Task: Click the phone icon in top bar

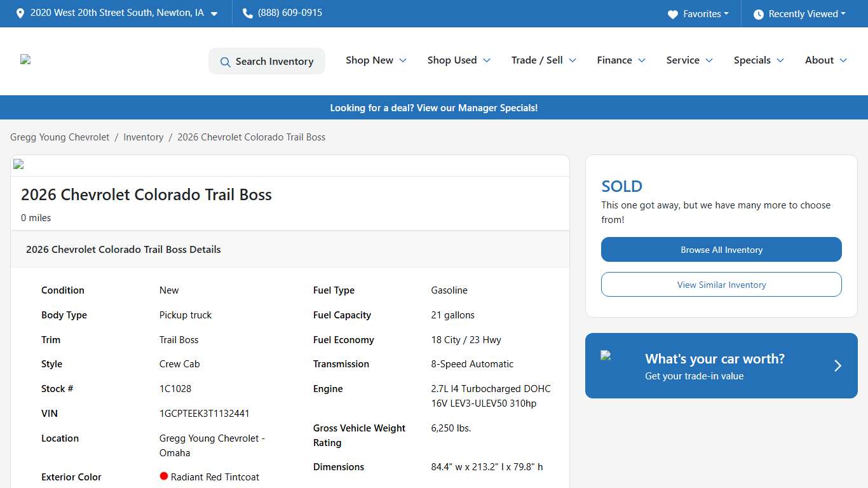Action: (x=248, y=13)
